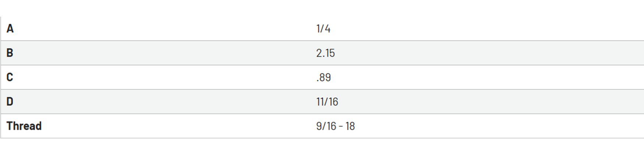Select the 9/16 - 18 thread specification value
644x155 pixels.
335,126
